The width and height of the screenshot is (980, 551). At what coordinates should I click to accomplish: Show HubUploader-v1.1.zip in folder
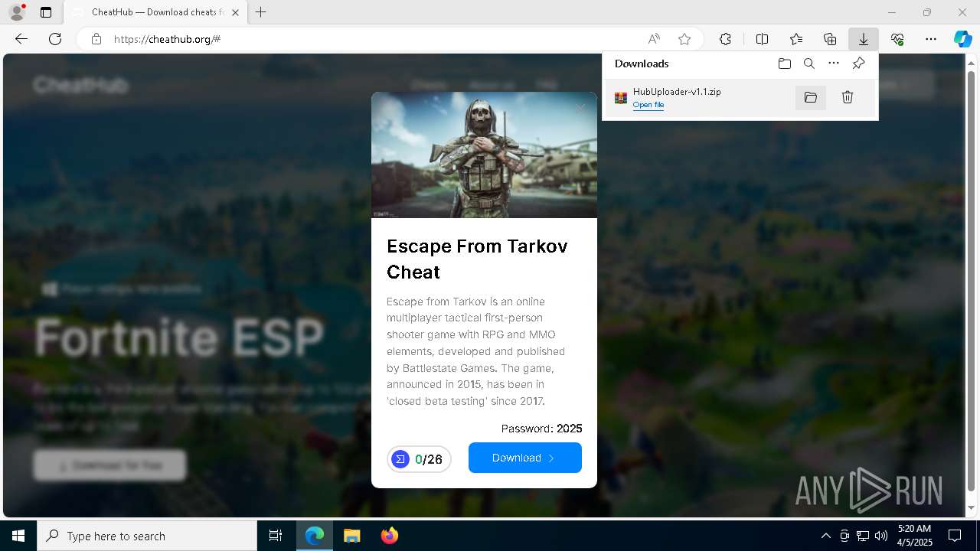tap(811, 97)
